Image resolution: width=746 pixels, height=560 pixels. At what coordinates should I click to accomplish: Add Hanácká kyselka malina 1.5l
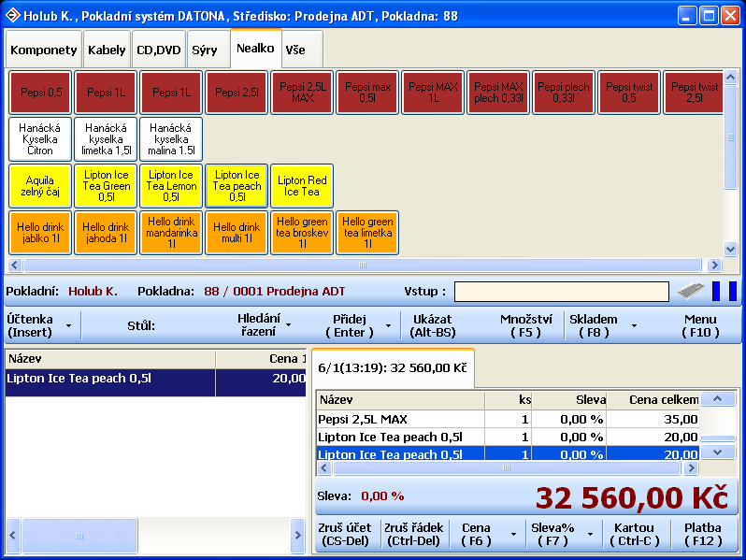(171, 139)
